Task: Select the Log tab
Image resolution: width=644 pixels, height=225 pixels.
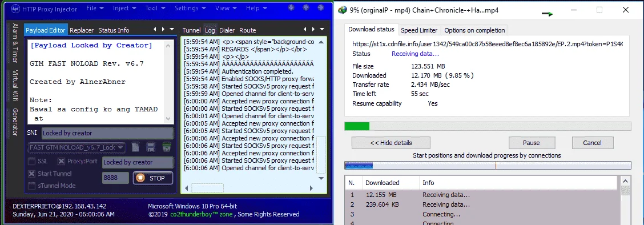Action: pyautogui.click(x=210, y=30)
